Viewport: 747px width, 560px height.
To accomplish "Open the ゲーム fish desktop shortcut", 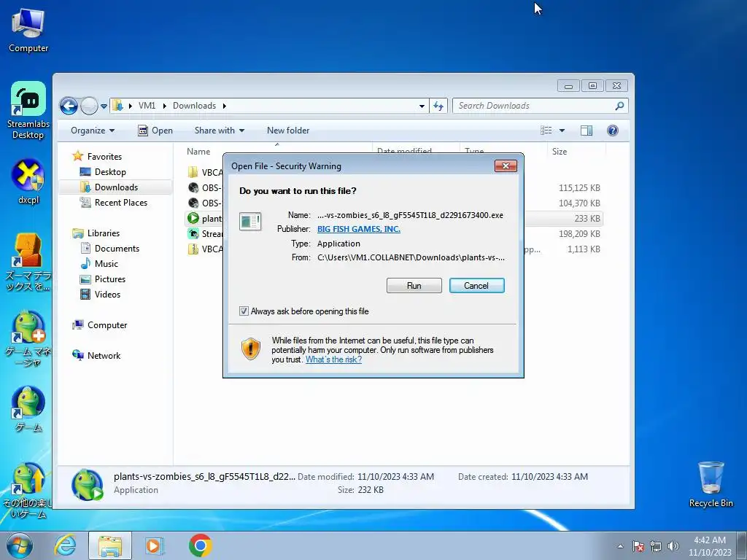I will [28, 408].
